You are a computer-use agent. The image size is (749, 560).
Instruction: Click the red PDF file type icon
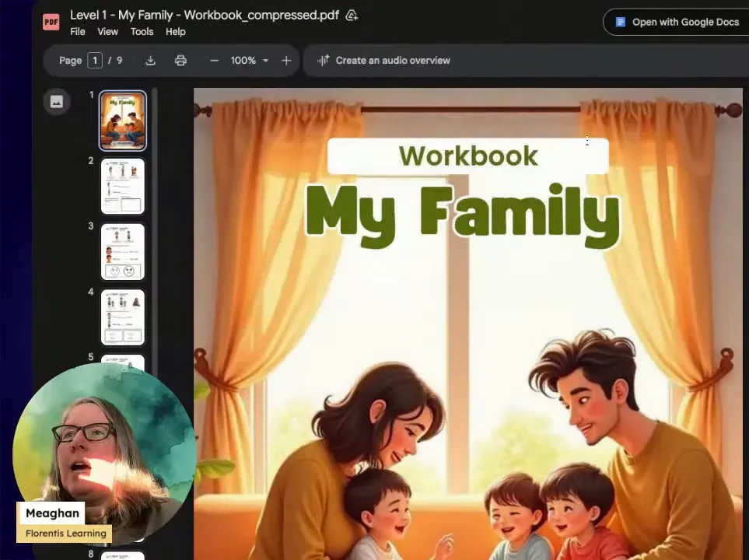point(51,21)
